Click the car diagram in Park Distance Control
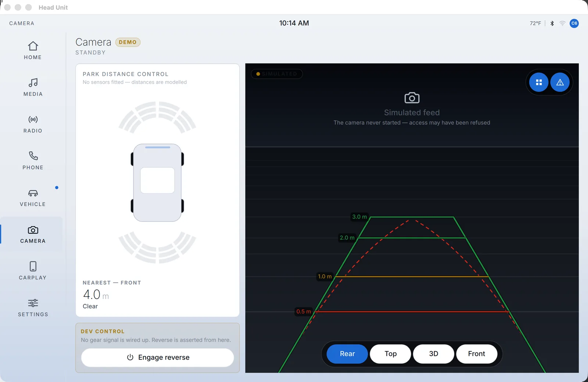The width and height of the screenshot is (588, 382). 157,183
